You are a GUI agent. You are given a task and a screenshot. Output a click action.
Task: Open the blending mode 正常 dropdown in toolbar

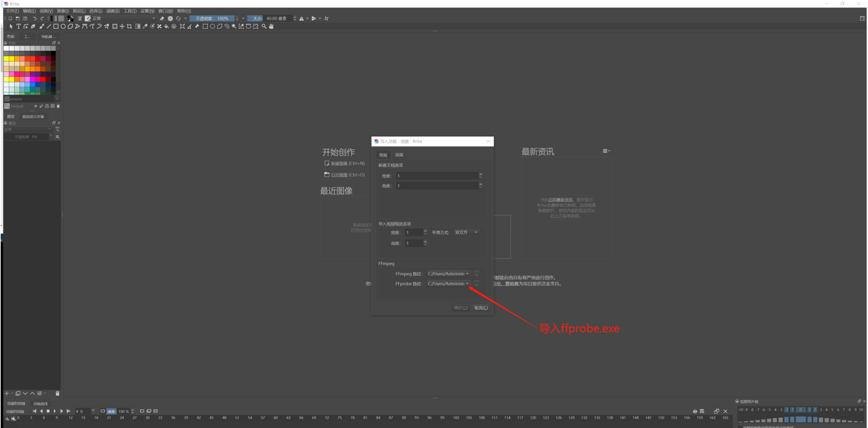124,19
